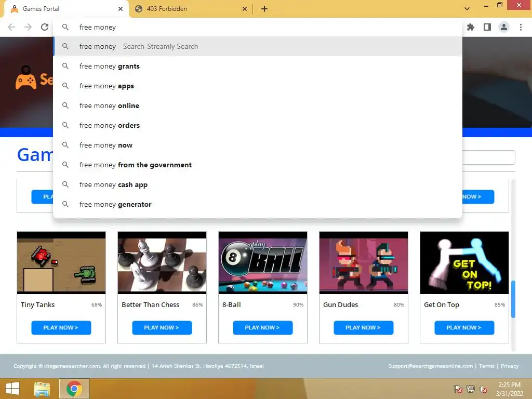
Task: Click Play Now under Tiny Tanks
Action: 61,328
